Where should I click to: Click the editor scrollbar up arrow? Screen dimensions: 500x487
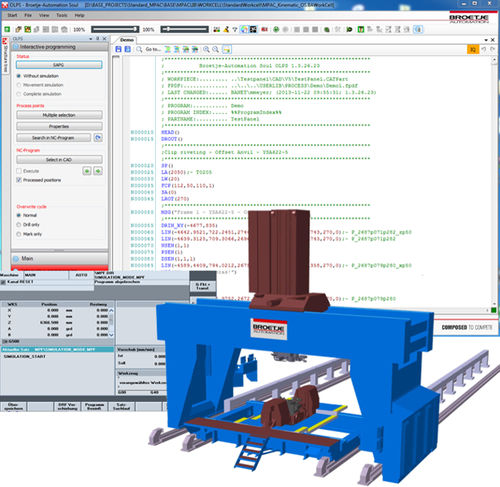[x=494, y=60]
